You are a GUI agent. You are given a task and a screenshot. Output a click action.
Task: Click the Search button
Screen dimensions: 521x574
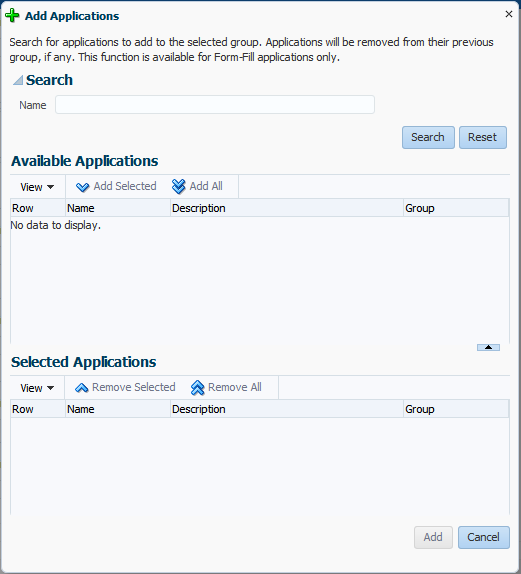428,137
